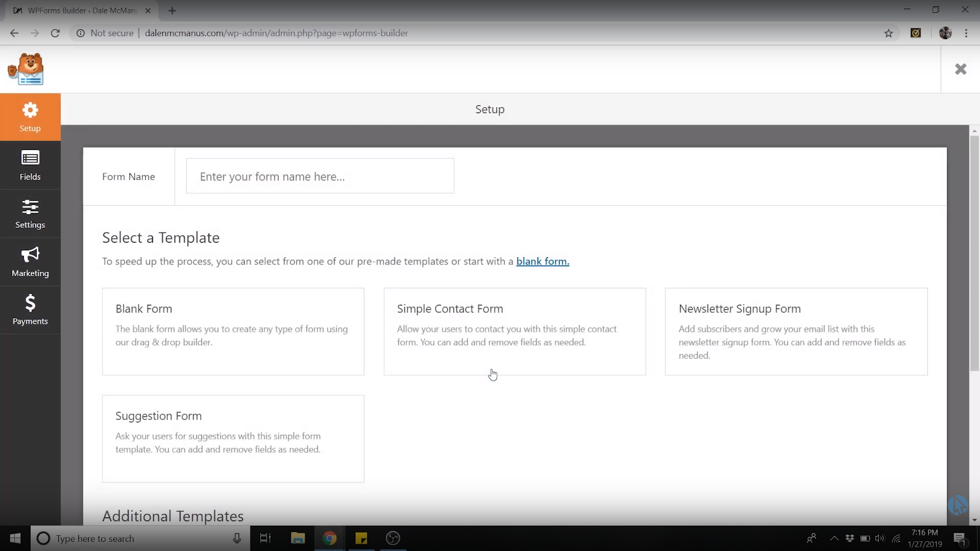
Task: Go forward in browser history
Action: (x=35, y=33)
